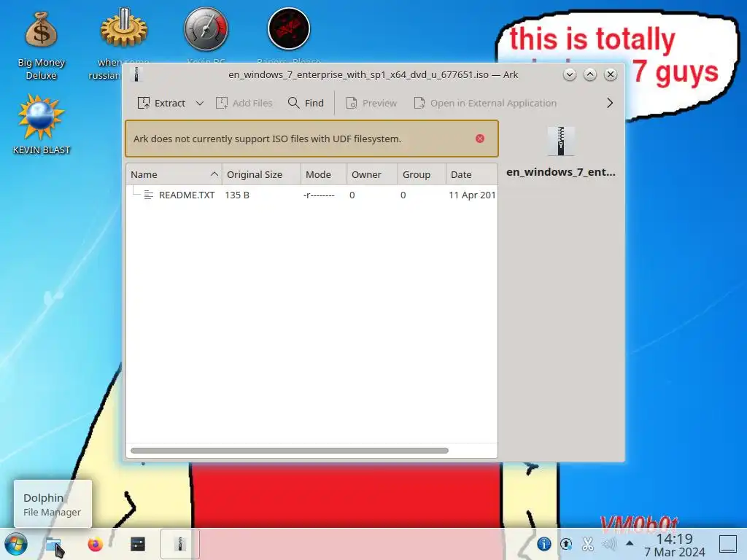Click the Preview toolbar button

(x=371, y=103)
